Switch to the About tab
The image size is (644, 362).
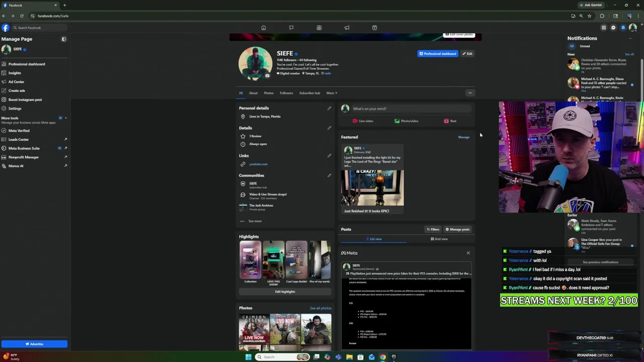coord(253,93)
